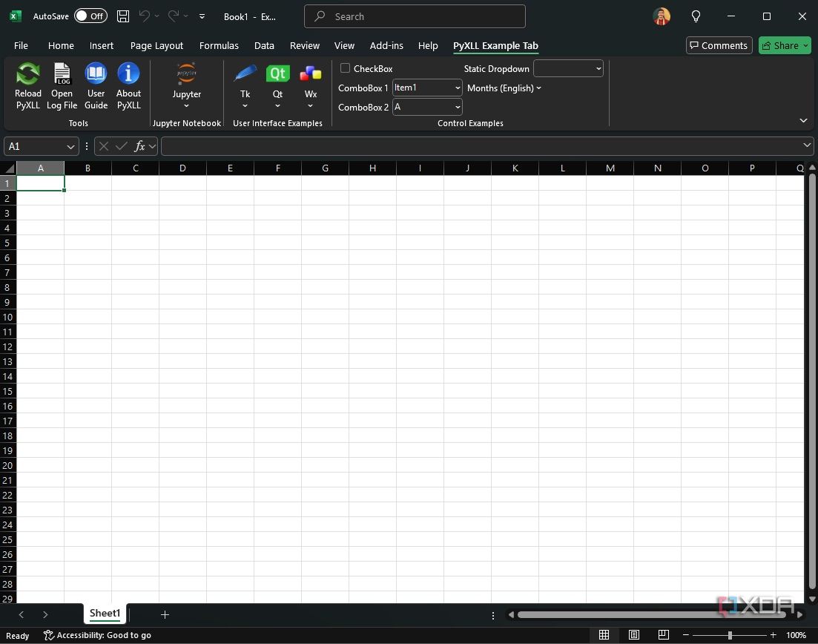The height and width of the screenshot is (644, 818).
Task: Click the Comments button
Action: 719,45
